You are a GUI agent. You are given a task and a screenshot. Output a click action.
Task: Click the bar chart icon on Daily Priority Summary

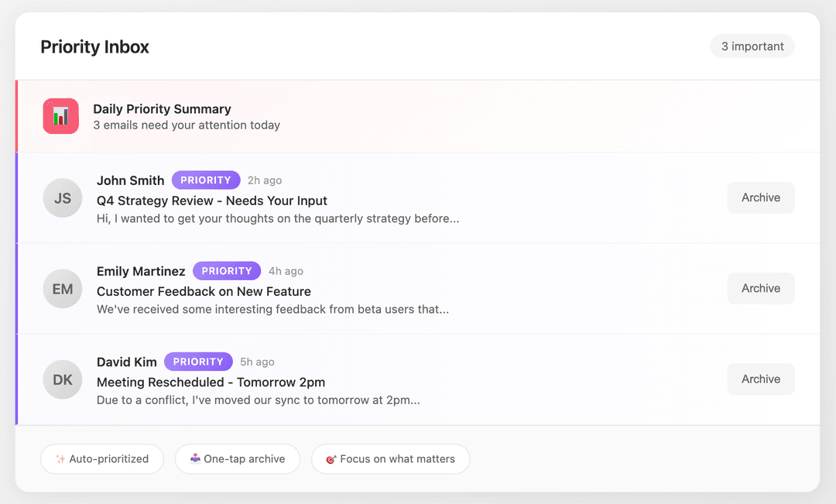click(61, 116)
